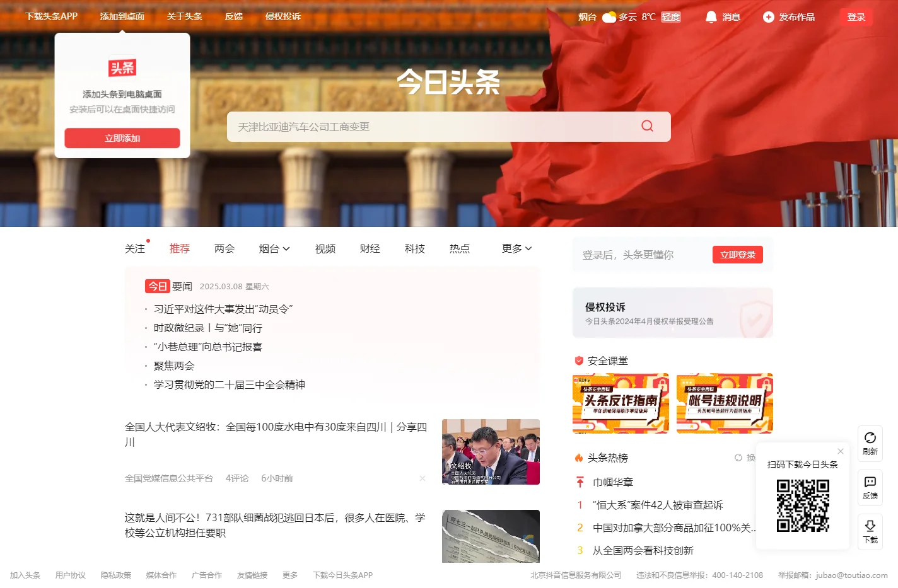The width and height of the screenshot is (898, 588).
Task: Click 反馈 in the top navigation
Action: [x=234, y=16]
